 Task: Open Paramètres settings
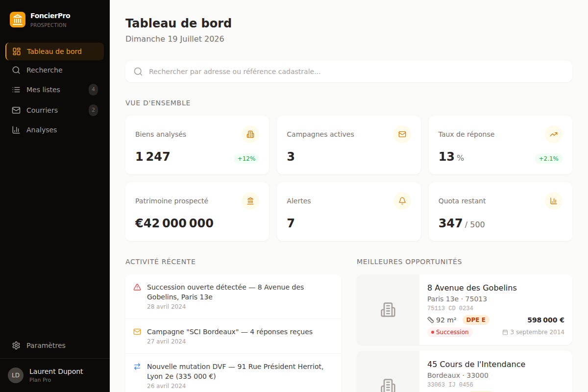55,345
